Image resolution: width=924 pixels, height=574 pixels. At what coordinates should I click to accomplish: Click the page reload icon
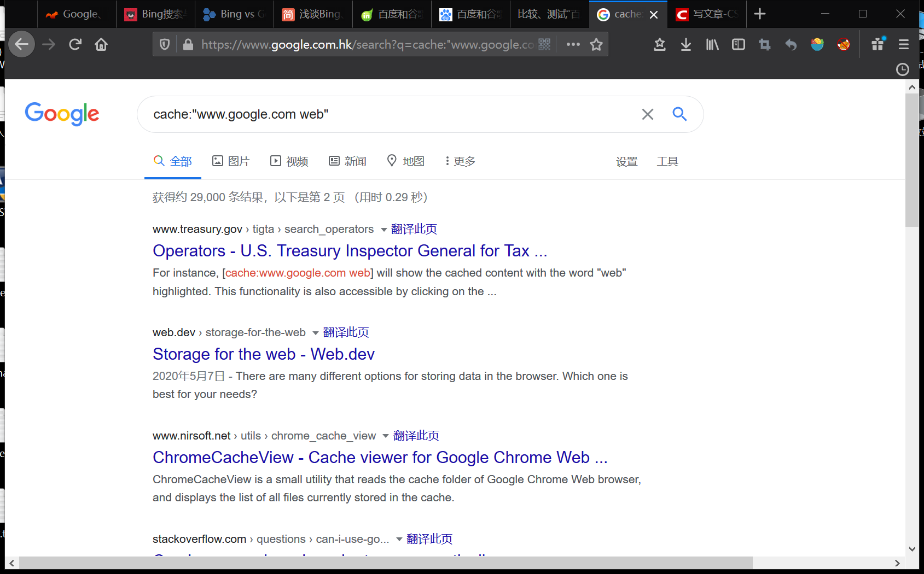point(75,44)
